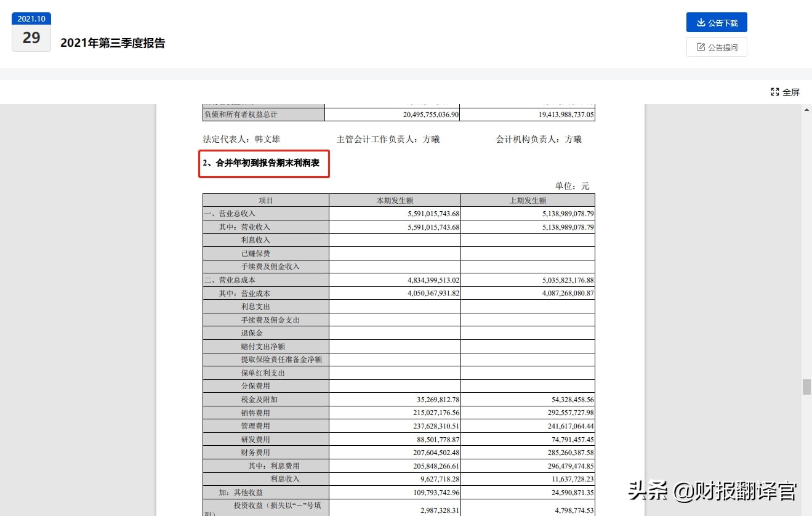Viewport: 812px width, 516px height.
Task: Click the scrollbar up arrow
Action: (806, 110)
